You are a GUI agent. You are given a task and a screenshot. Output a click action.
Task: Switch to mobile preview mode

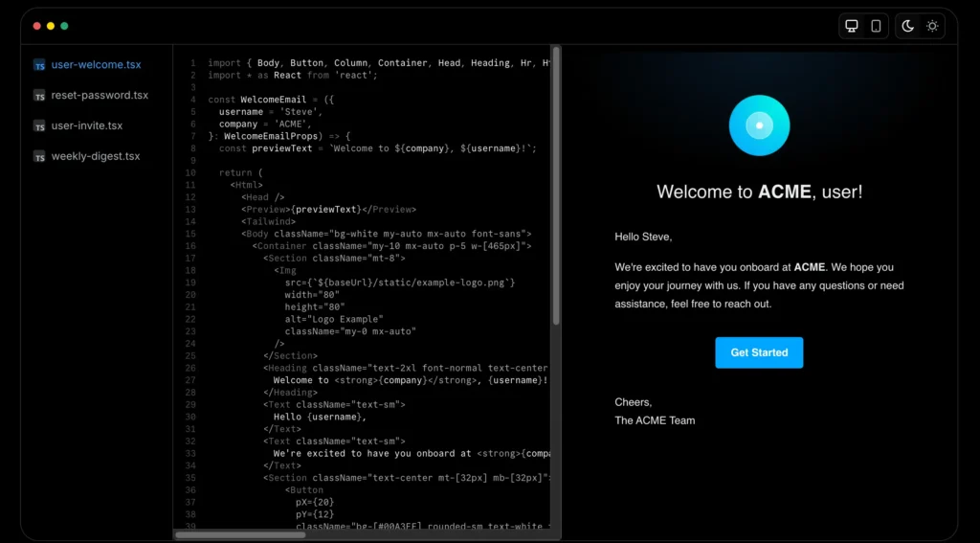tap(876, 26)
